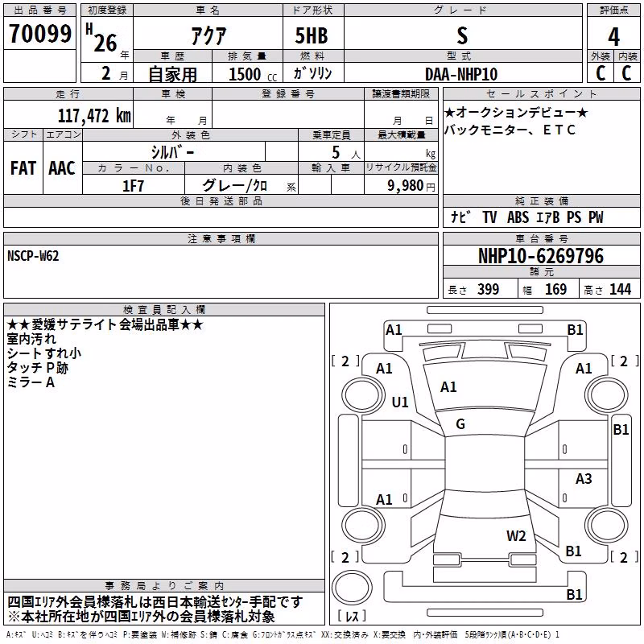Select the 登録番号 column header
Image resolution: width=644 pixels, height=644 pixels.
(288, 93)
